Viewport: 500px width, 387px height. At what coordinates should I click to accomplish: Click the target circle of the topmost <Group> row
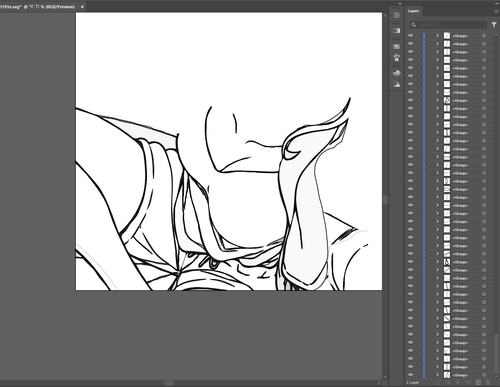484,36
